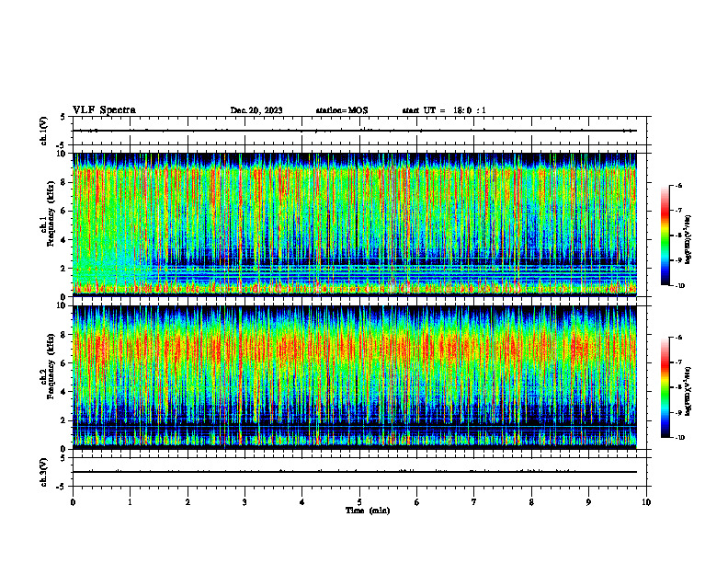Click time axis tick label "10"
728x563 pixels.
click(646, 502)
